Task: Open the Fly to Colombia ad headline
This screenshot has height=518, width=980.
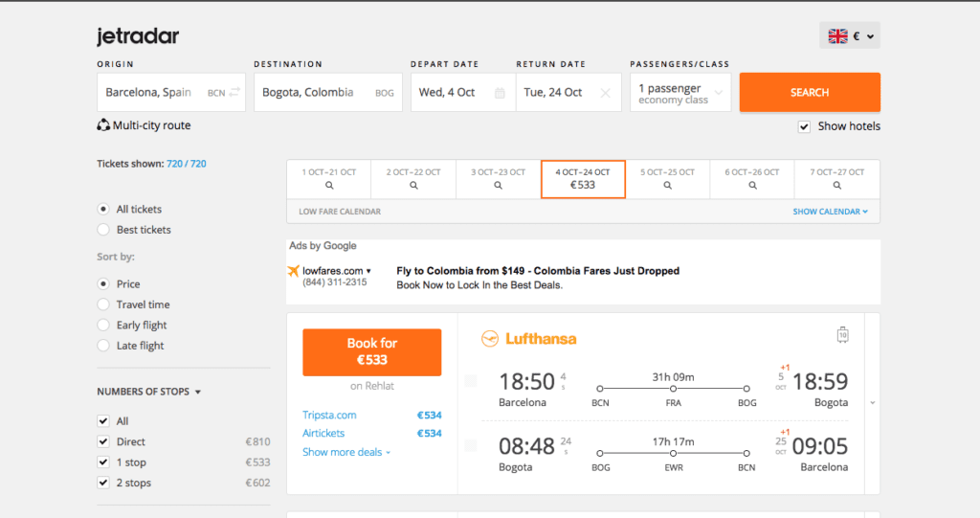Action: [538, 271]
